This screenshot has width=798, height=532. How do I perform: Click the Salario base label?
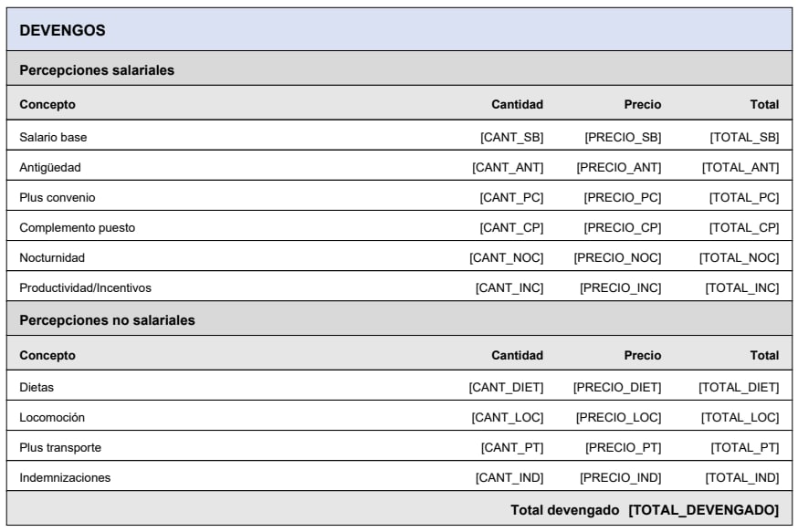pos(53,137)
